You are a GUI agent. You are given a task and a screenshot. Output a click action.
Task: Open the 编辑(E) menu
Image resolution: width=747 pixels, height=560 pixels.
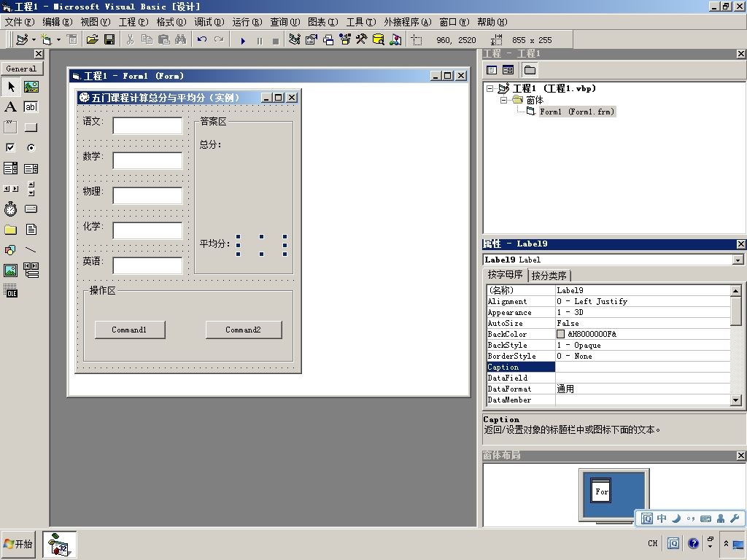click(x=57, y=22)
